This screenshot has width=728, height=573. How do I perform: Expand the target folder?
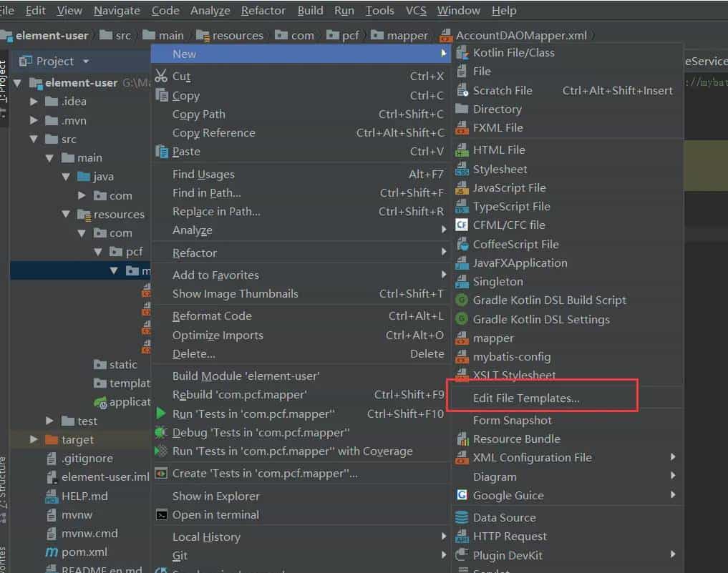point(34,440)
